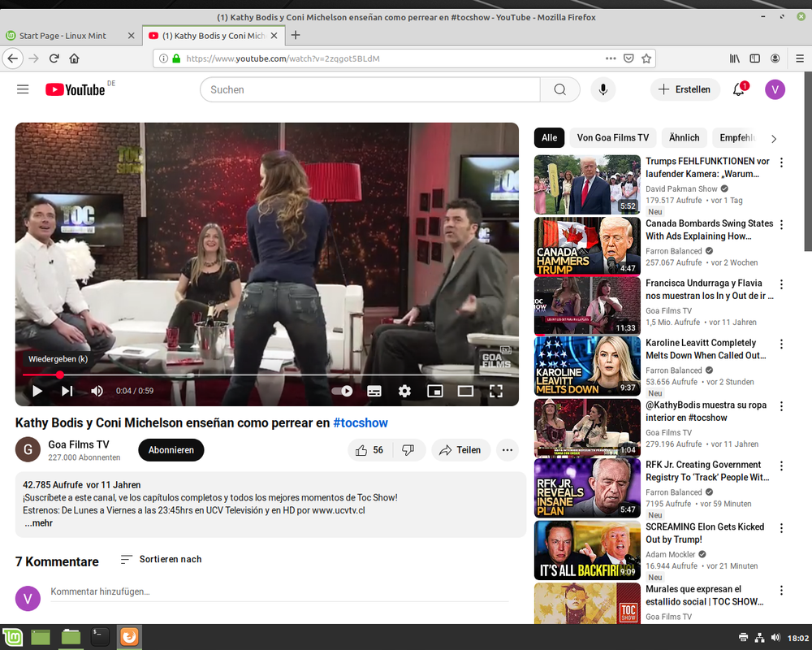The height and width of the screenshot is (650, 812).
Task: Toggle autoplay switch in player
Action: [x=343, y=391]
